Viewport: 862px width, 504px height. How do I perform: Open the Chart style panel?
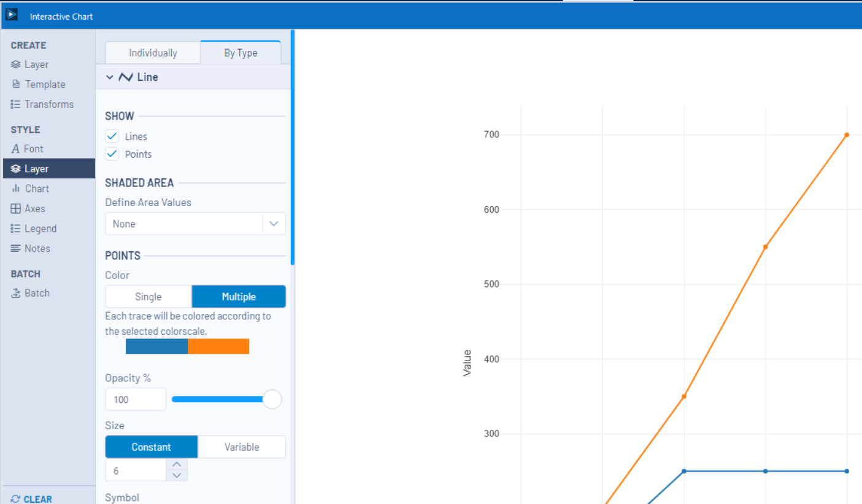(x=35, y=188)
